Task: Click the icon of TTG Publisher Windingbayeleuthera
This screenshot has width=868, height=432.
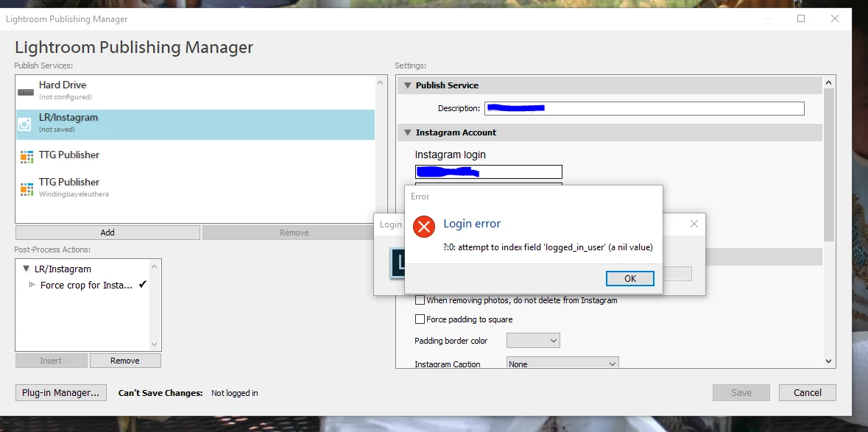Action: [27, 189]
